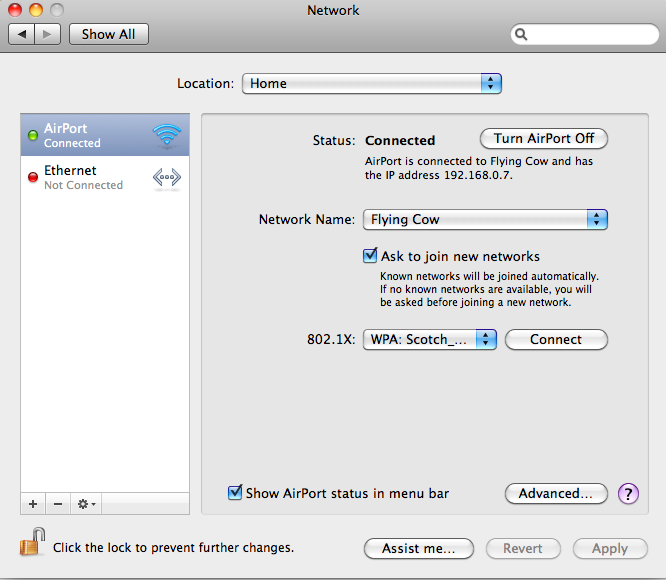Open the Location dropdown showing Home
666x580 pixels.
pyautogui.click(x=372, y=83)
